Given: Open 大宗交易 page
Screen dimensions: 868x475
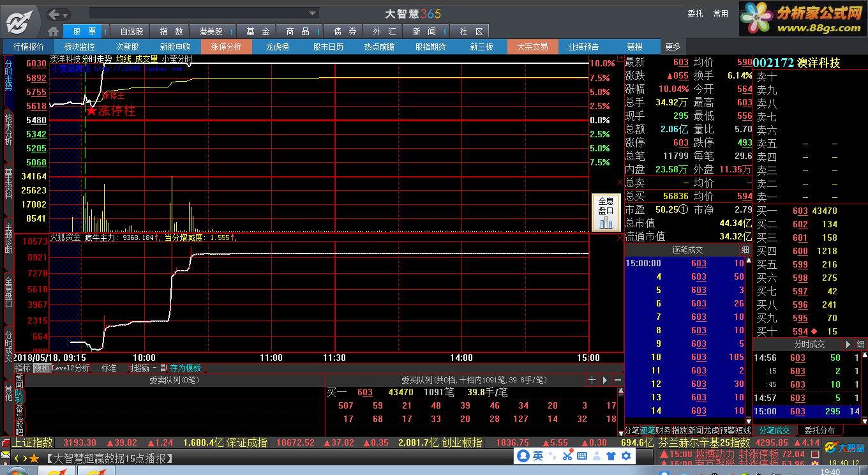Looking at the screenshot, I should (x=533, y=47).
